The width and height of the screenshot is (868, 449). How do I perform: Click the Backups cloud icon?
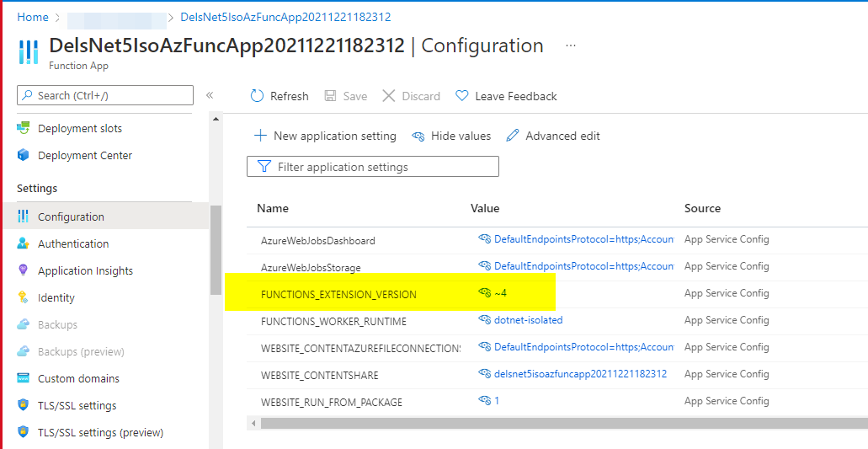[23, 324]
